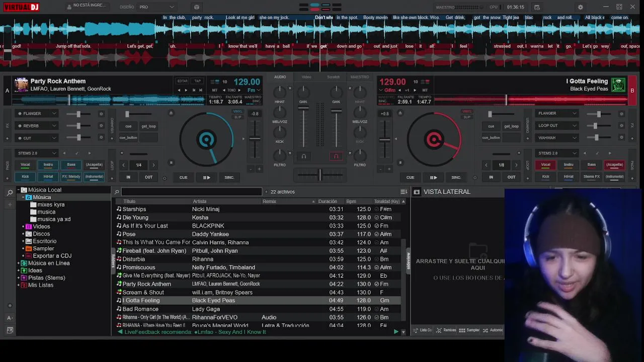Play or pause deck B

click(x=433, y=177)
